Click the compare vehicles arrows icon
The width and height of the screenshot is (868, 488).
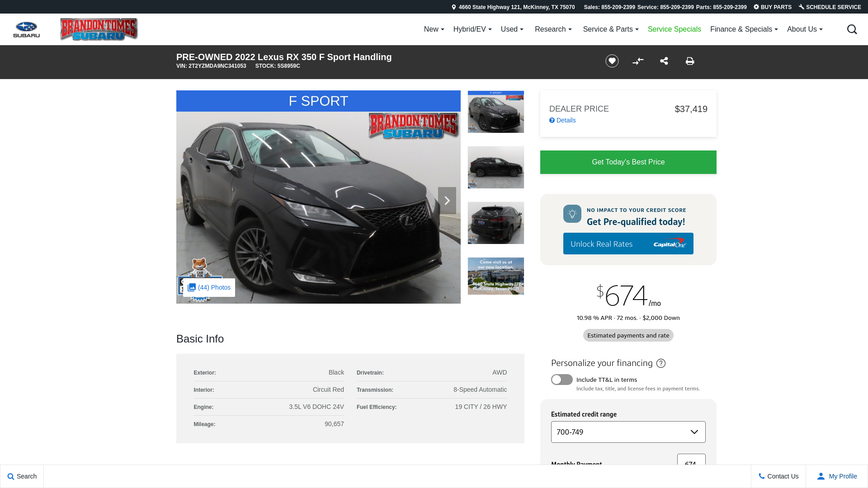coord(638,61)
